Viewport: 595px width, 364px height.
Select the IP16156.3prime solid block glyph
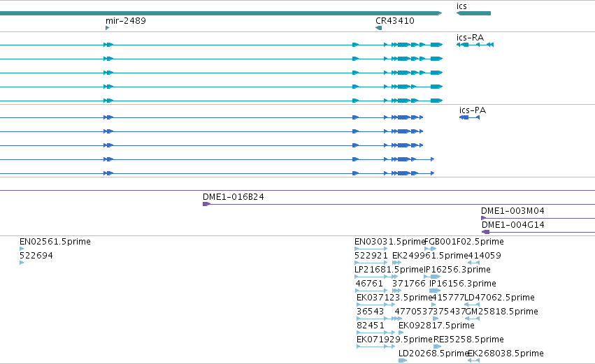tap(435, 291)
